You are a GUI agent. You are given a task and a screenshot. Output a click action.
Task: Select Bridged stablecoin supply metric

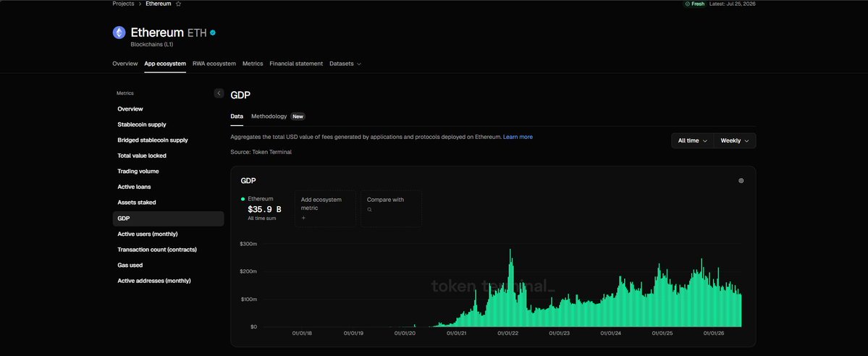coord(168,140)
